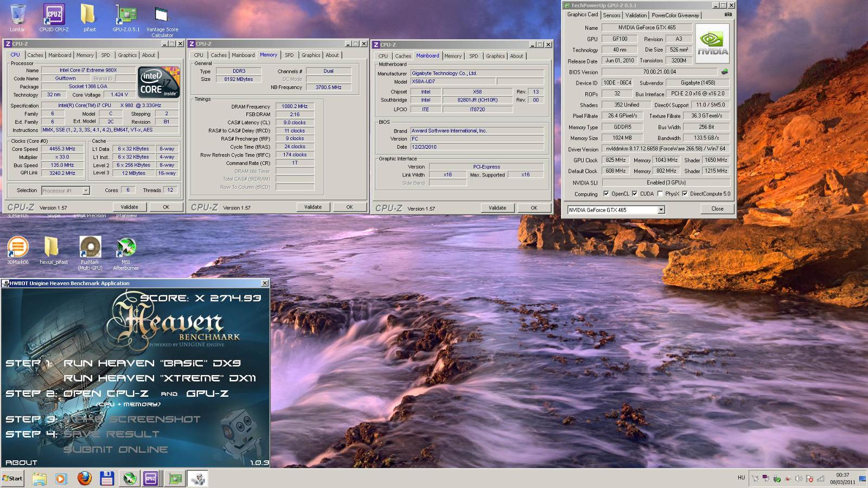
Task: Open the Validation tab in GPU-Z
Action: pyautogui.click(x=636, y=15)
